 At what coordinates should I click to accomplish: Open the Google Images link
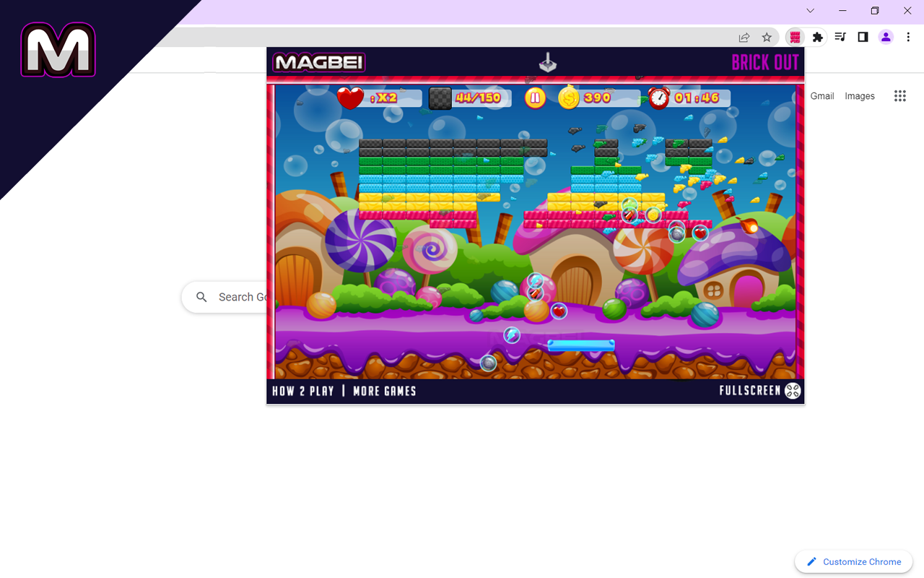click(859, 96)
